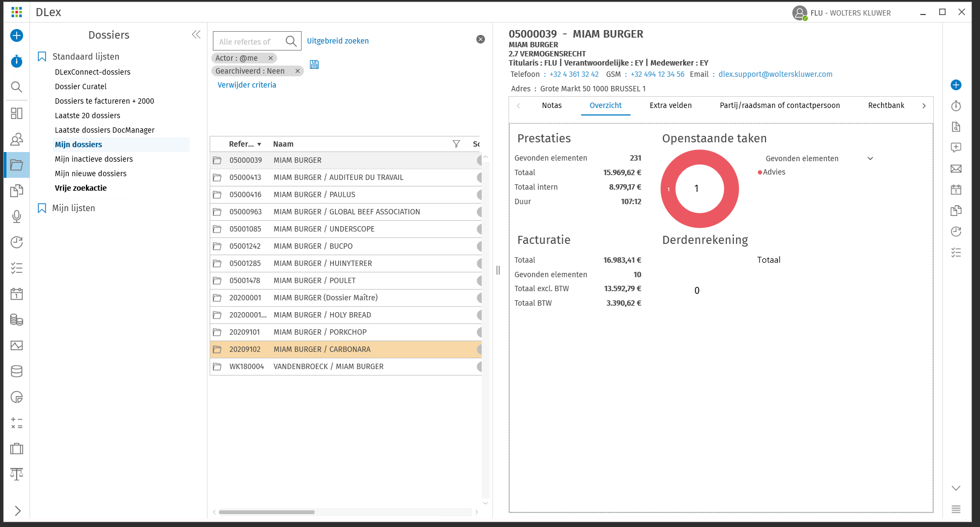The image size is (980, 527).
Task: Click the 'Uitgebreid zoeken' link
Action: (x=338, y=41)
